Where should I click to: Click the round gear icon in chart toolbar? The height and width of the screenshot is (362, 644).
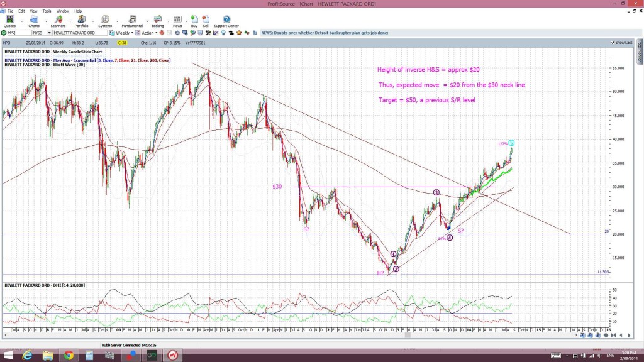(x=177, y=33)
